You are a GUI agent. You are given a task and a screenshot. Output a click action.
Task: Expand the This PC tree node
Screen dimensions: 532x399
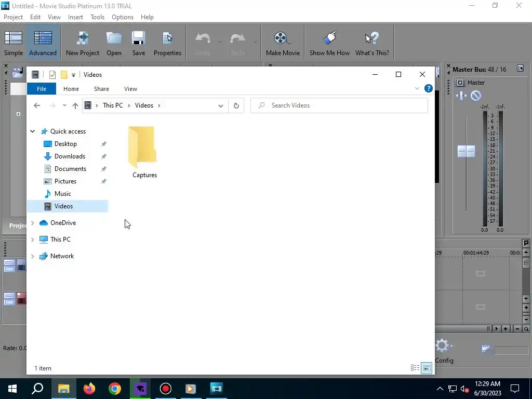[33, 240]
